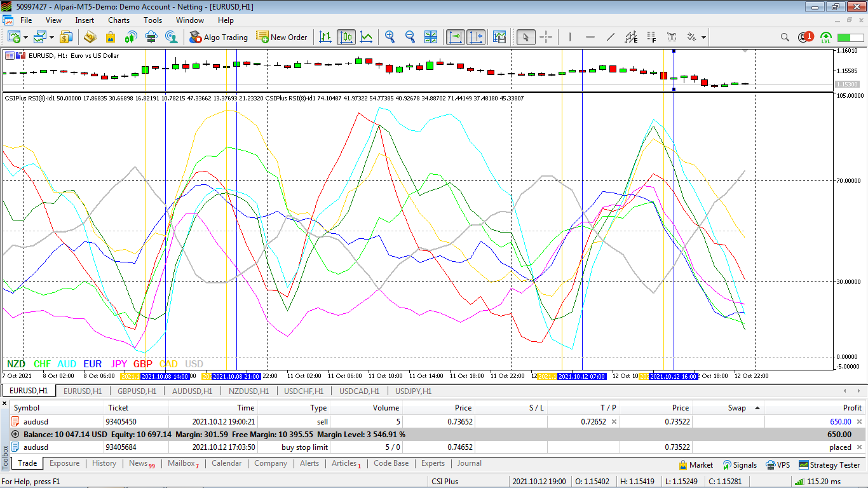The image size is (868, 488).
Task: Switch chart to line chart view
Action: pyautogui.click(x=367, y=37)
